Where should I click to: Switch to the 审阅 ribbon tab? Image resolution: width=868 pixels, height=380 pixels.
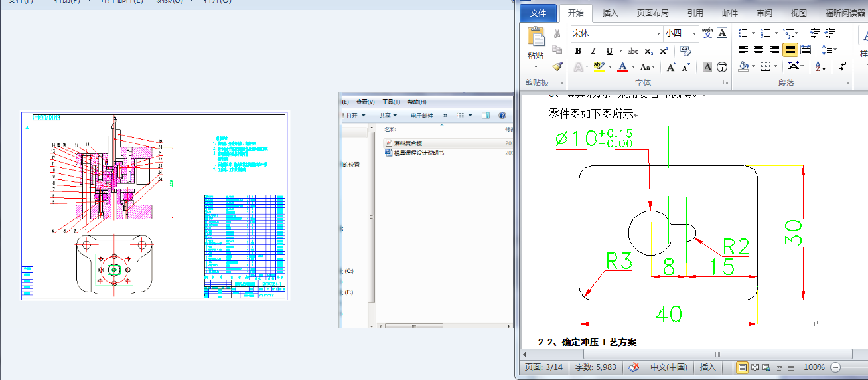[764, 13]
